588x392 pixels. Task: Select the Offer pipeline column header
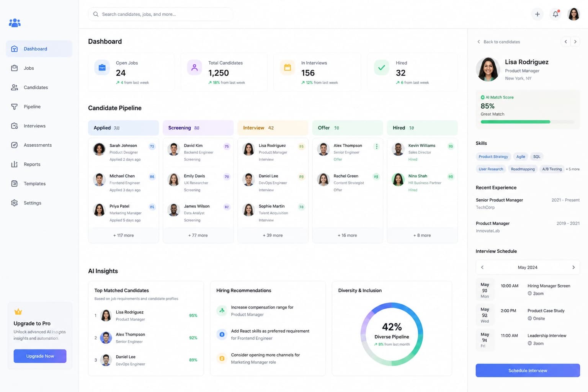click(348, 128)
